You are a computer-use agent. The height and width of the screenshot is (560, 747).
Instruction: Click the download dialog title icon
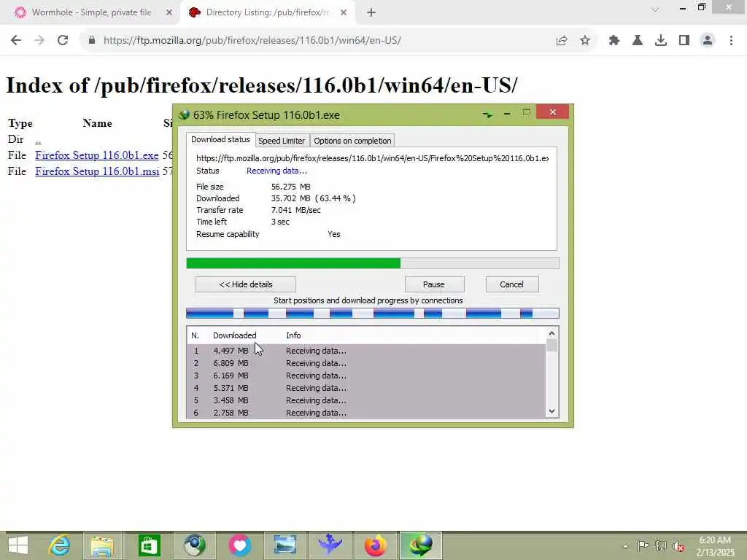point(184,115)
